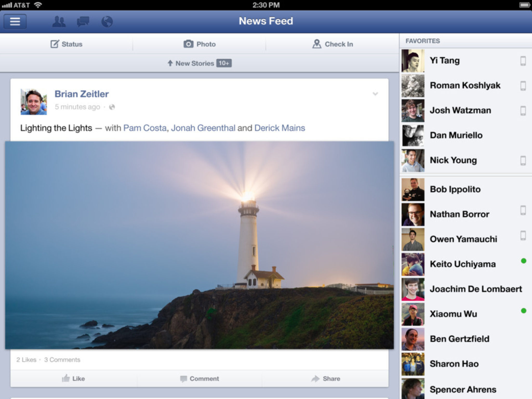Like Brian Zeitler's post

point(74,378)
